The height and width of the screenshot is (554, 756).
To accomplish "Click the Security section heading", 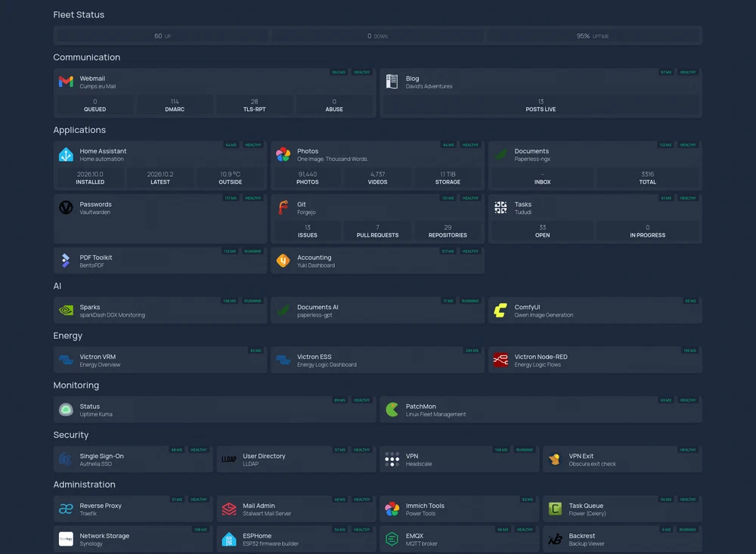I will click(x=71, y=435).
